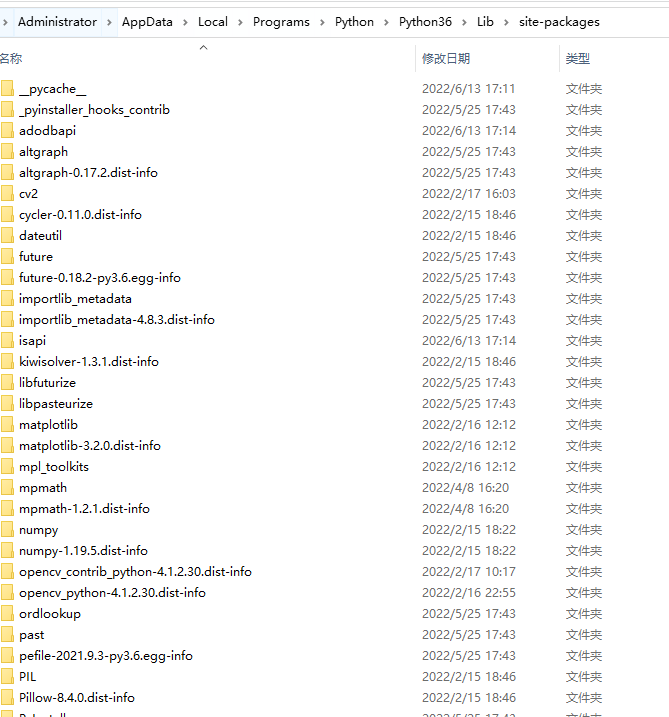Click date 2022/6/13 17:11 of __pycache__
Screen dimensions: 669x717
tap(469, 89)
